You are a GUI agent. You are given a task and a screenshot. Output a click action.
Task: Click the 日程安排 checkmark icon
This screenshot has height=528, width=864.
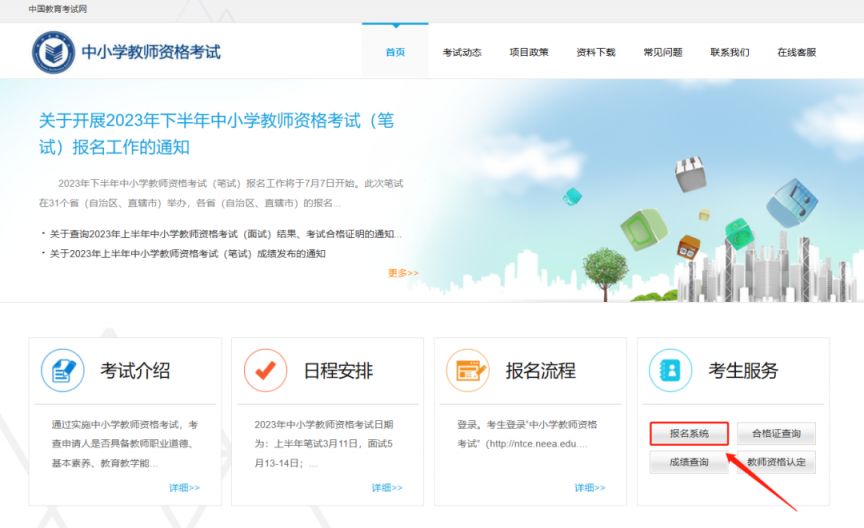pyautogui.click(x=266, y=370)
